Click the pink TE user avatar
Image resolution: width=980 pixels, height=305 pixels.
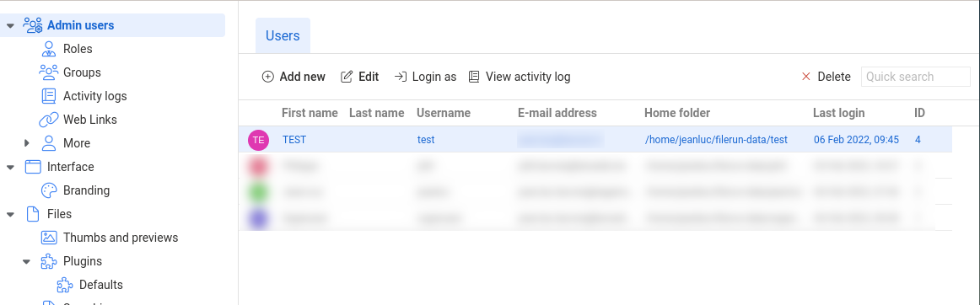pyautogui.click(x=258, y=140)
